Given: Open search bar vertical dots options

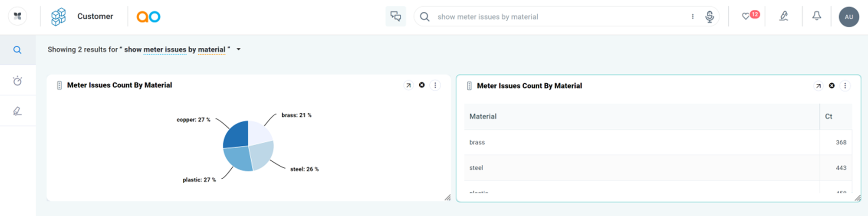Looking at the screenshot, I should point(692,16).
